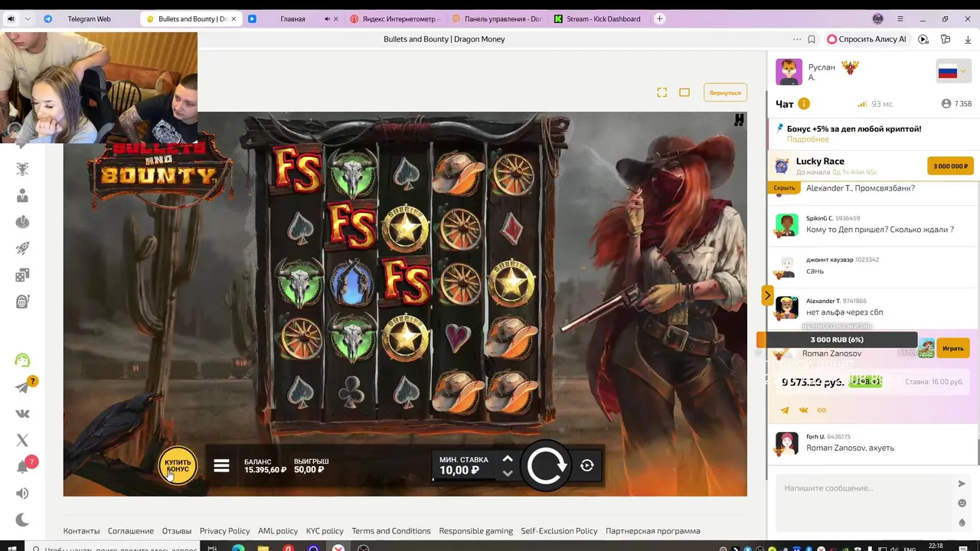The image size is (980, 551).
Task: Toggle site sound with speaker icon
Action: (x=22, y=494)
